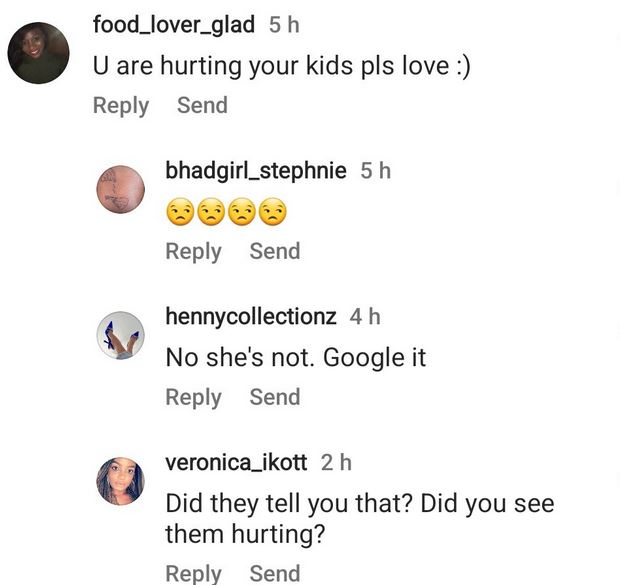This screenshot has width=620, height=585.
Task: Send food_lover_glad's comment
Action: click(202, 105)
